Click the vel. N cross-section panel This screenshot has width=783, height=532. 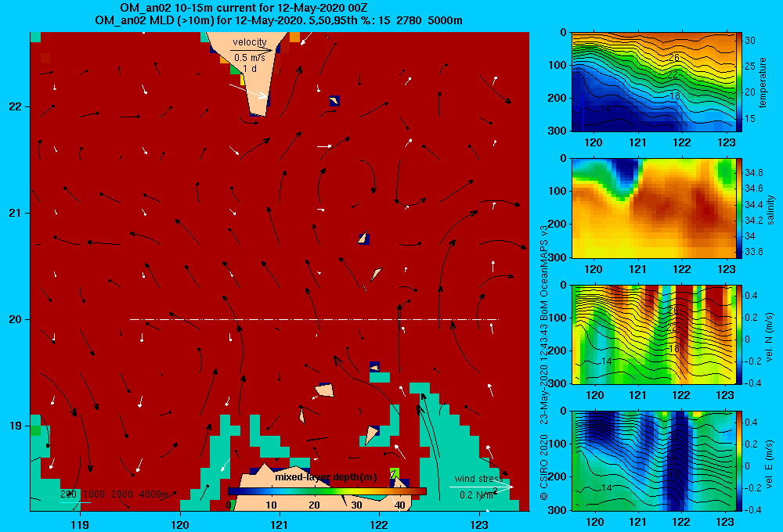click(654, 334)
